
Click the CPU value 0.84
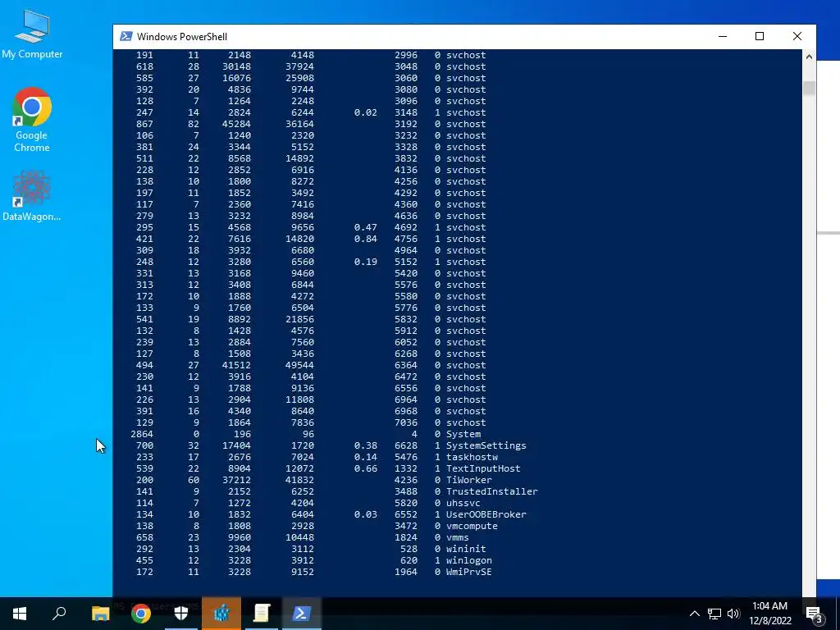click(x=365, y=239)
